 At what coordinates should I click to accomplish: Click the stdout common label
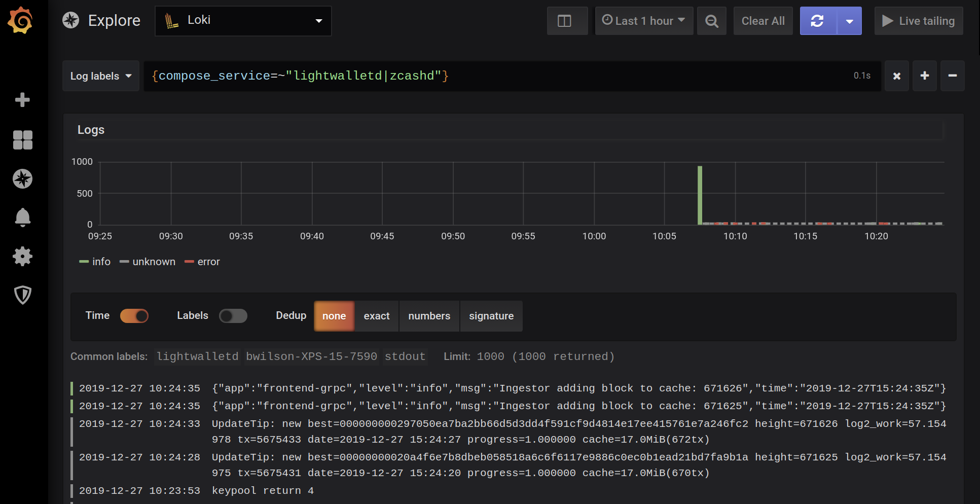pos(405,356)
